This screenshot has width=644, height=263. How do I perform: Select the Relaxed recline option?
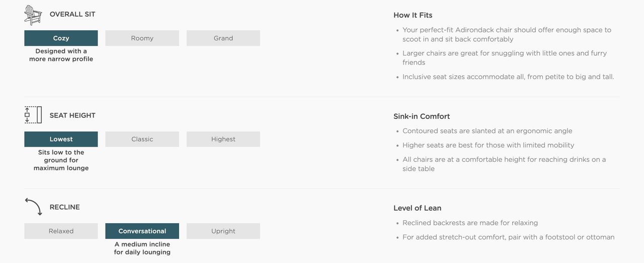tap(61, 231)
